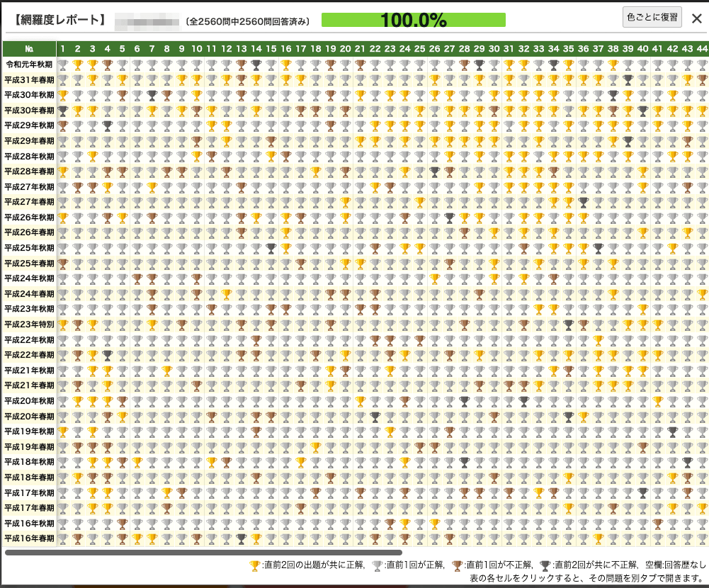
Task: Select question 34 trophy in 令和元年秋期 row
Action: click(x=553, y=64)
